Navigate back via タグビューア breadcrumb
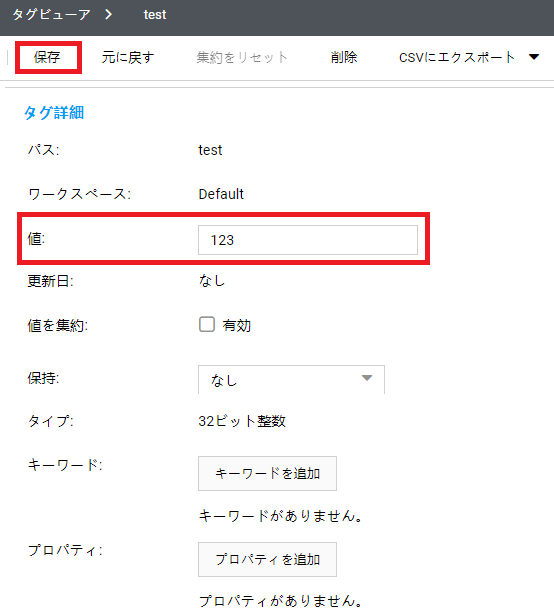 pos(51,15)
